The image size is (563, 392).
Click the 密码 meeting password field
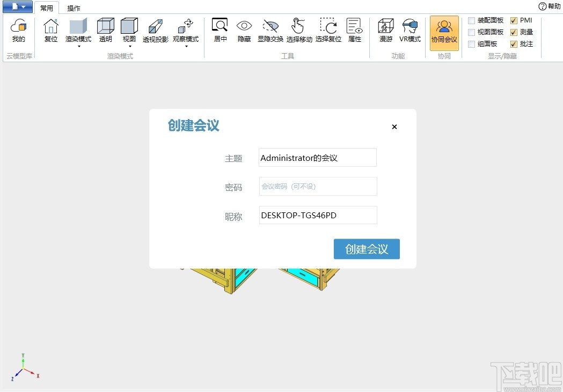tap(317, 187)
